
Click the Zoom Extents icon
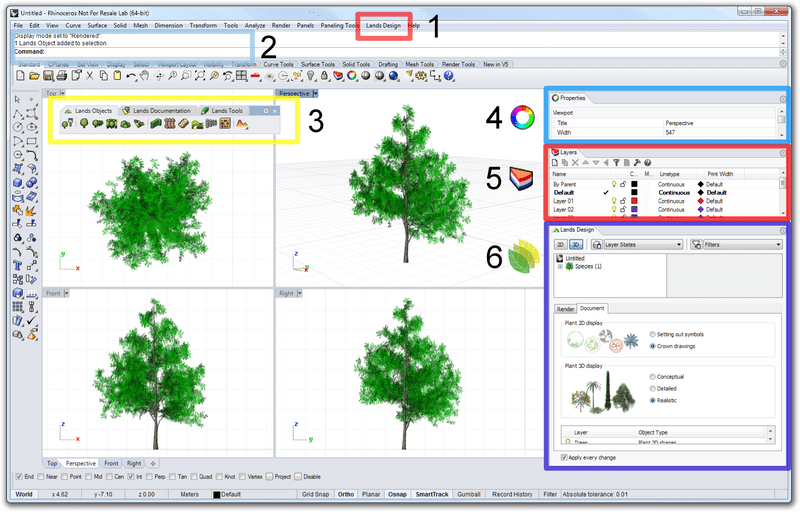click(200, 76)
